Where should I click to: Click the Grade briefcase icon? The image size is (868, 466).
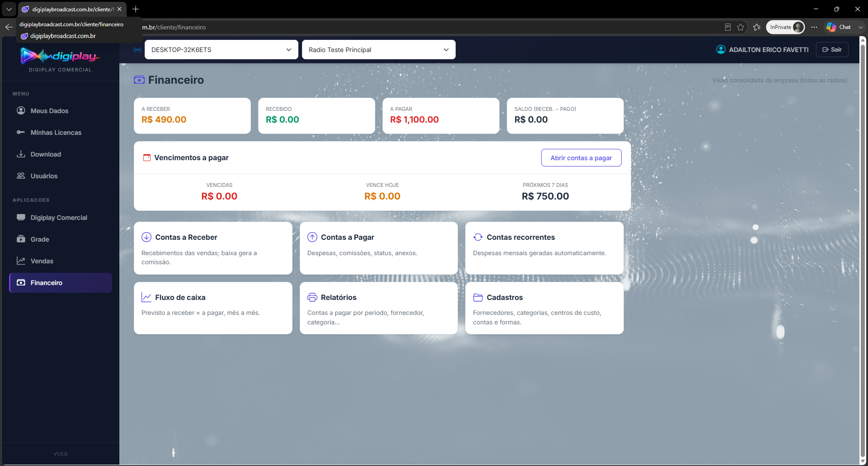click(x=21, y=239)
